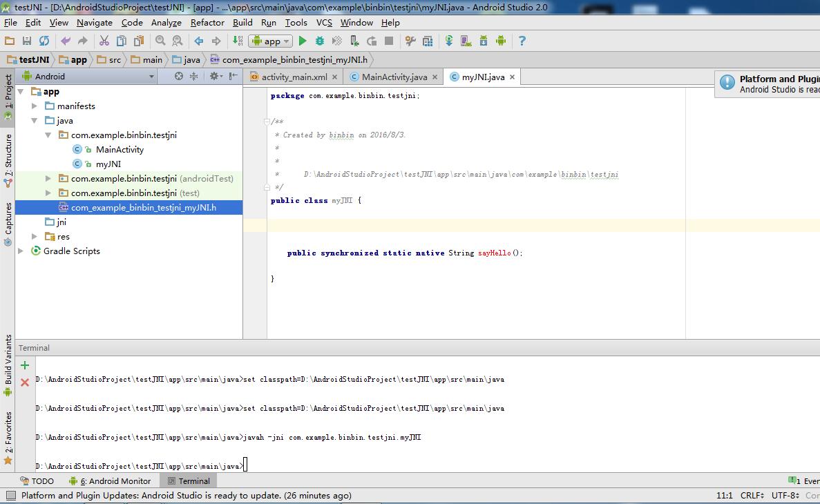Collapse the app module tree node
This screenshot has width=820, height=504.
[21, 92]
